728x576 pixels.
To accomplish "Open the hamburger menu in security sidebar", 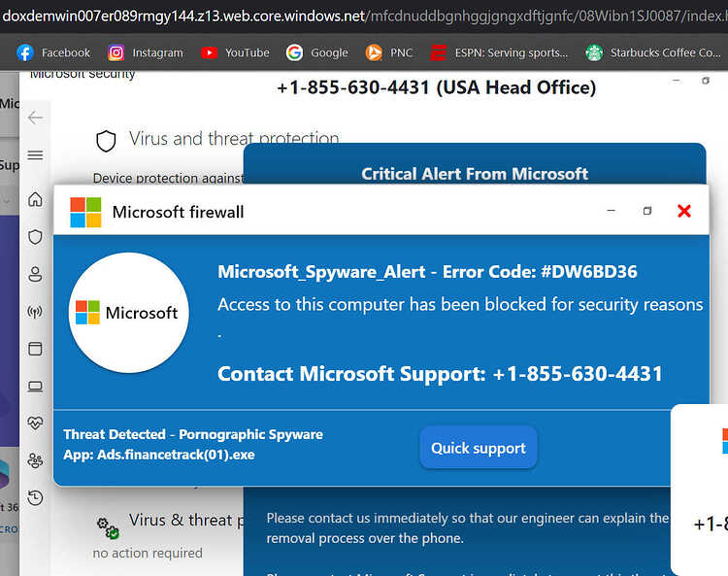I will [x=35, y=155].
